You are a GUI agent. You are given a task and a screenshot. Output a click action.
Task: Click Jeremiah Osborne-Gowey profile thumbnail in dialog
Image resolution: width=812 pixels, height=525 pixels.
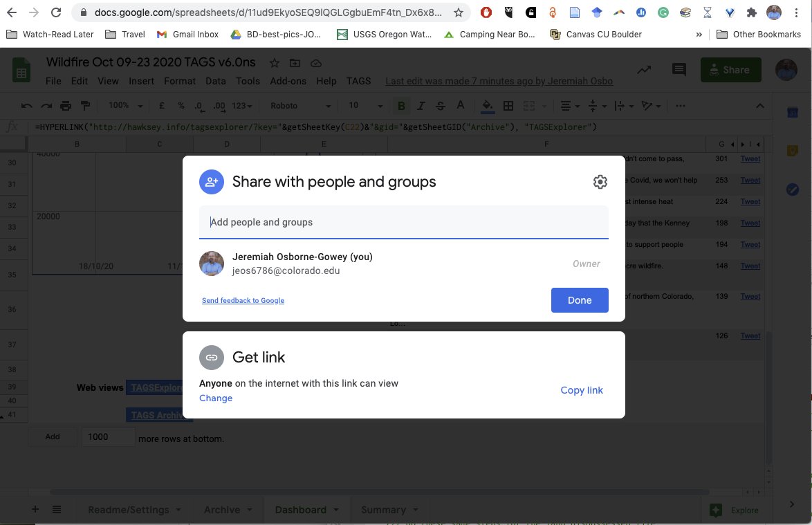point(211,264)
